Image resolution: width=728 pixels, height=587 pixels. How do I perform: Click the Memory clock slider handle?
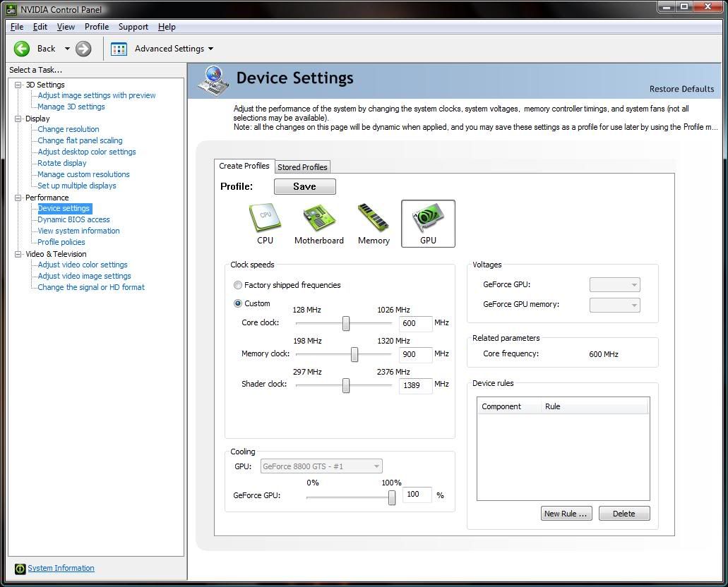(x=354, y=354)
